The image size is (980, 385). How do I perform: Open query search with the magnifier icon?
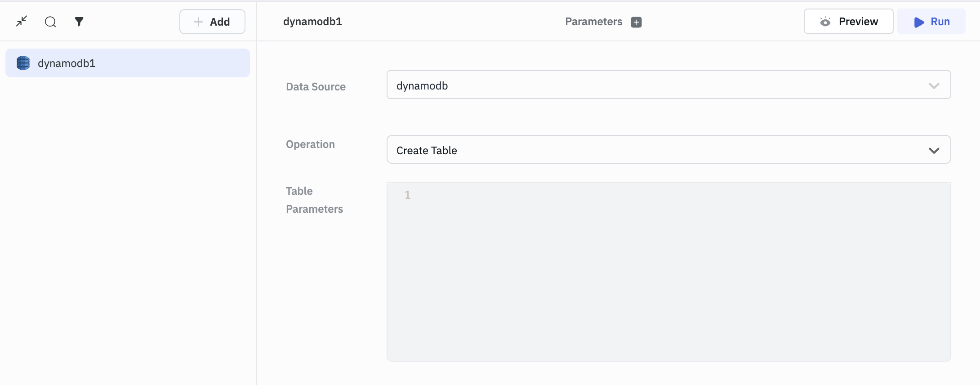(50, 22)
